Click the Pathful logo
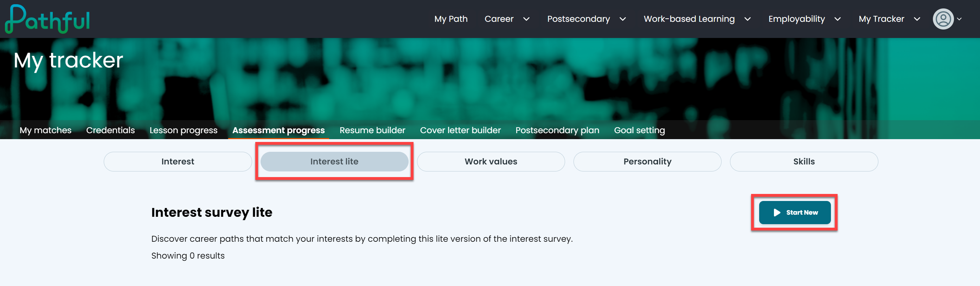 pyautogui.click(x=47, y=19)
